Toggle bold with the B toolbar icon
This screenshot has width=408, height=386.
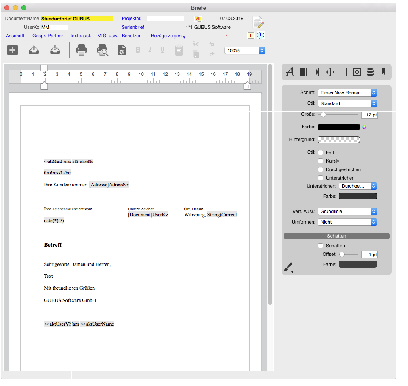(138, 50)
